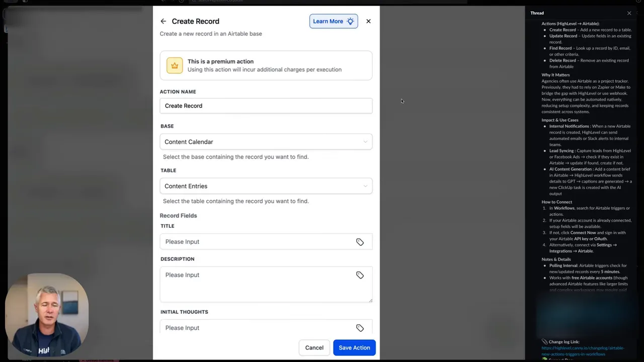The height and width of the screenshot is (362, 644).
Task: Click "Create a new record in an Airtable base" subtitle
Action: pyautogui.click(x=211, y=34)
